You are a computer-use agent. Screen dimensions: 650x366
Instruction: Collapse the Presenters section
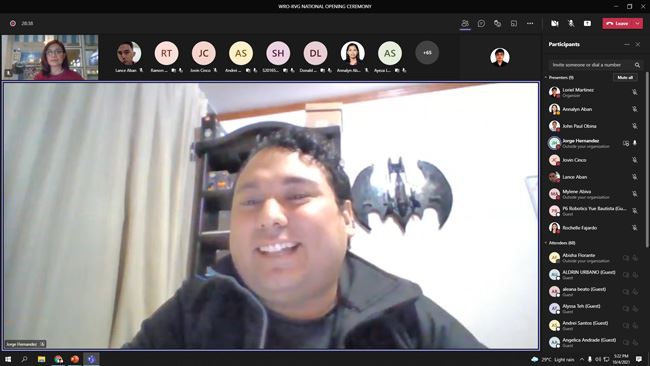(x=546, y=78)
